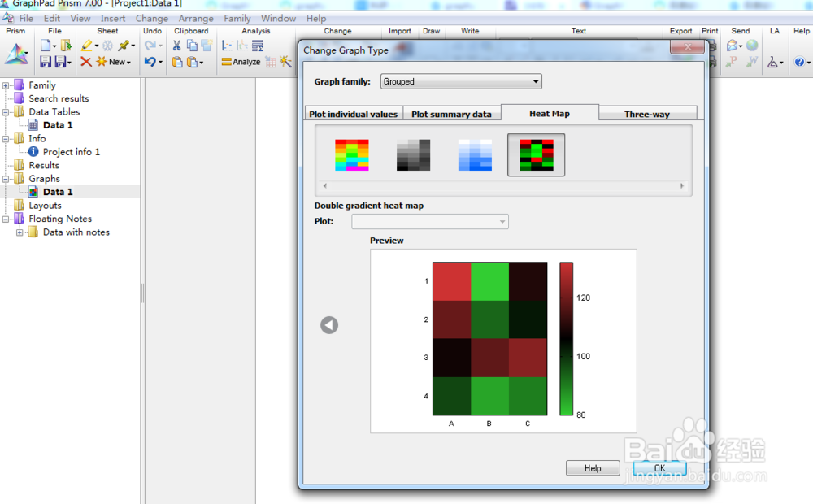Click the Help button in dialog
Viewport: 813px width, 504px height.
[593, 467]
